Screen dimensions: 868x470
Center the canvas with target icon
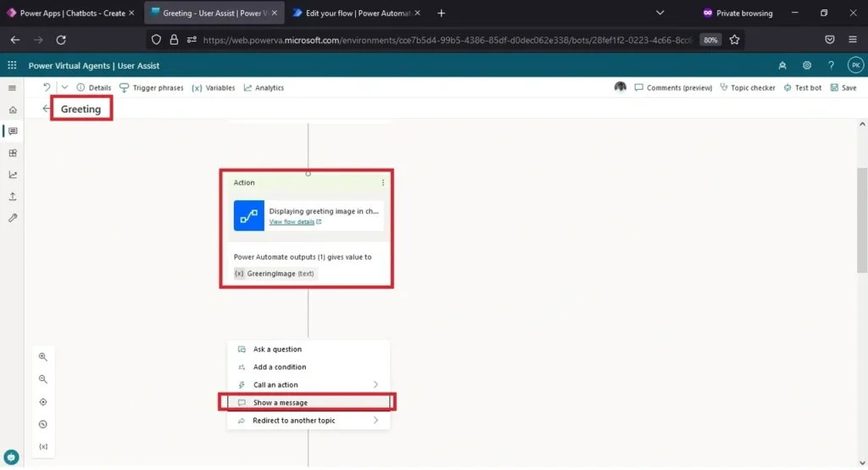click(x=43, y=402)
